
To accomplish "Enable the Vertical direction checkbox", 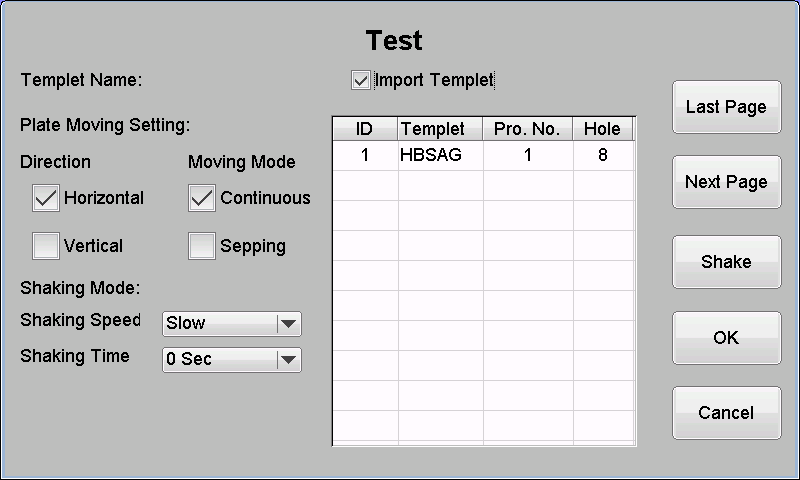I will click(x=46, y=246).
